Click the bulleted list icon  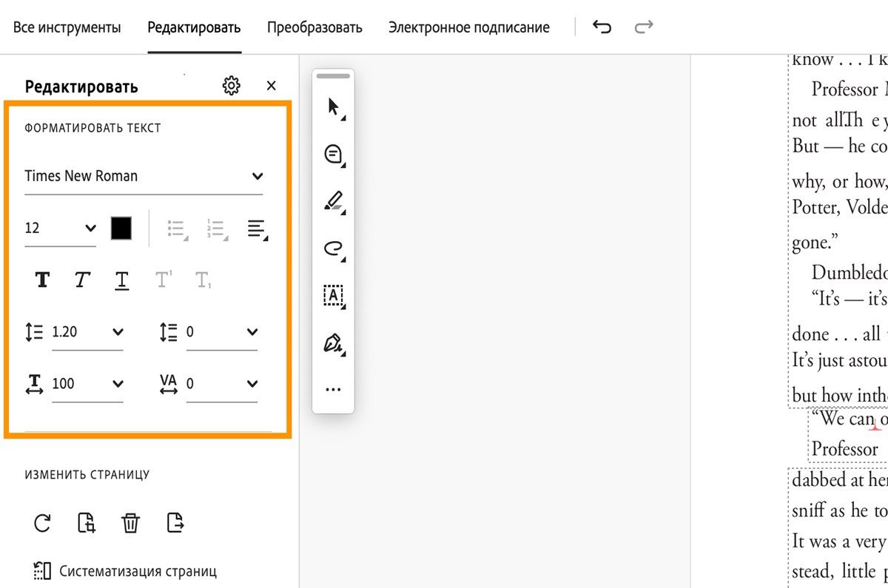[x=177, y=229]
